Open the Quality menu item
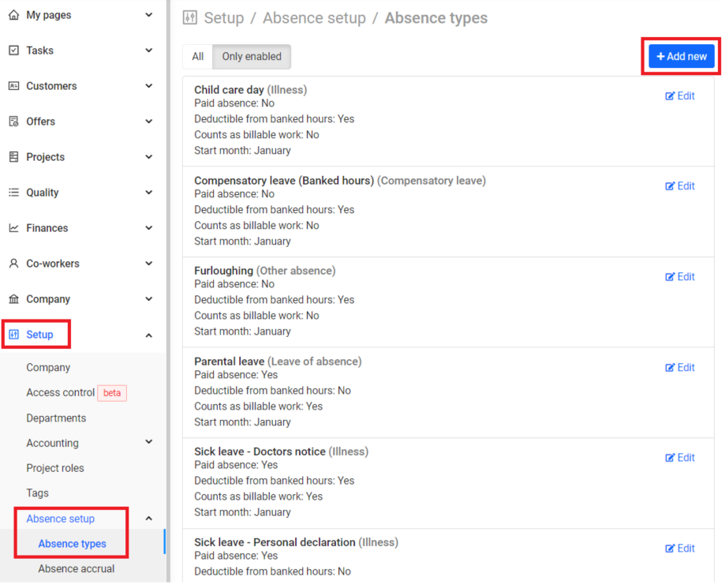The image size is (725, 588). pyautogui.click(x=43, y=193)
